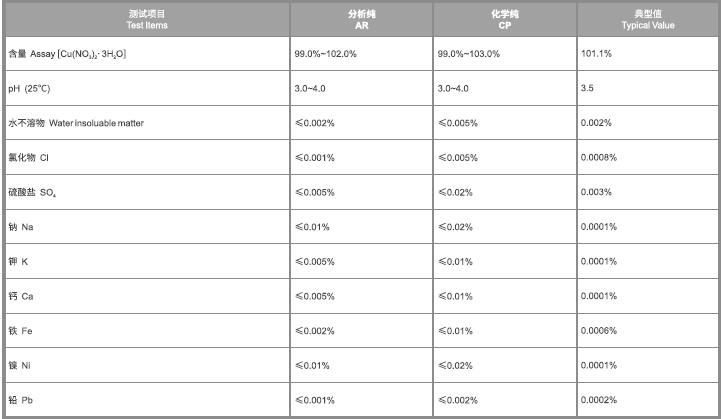Click the 99.0%~102.0% AR assay cell

(325, 53)
